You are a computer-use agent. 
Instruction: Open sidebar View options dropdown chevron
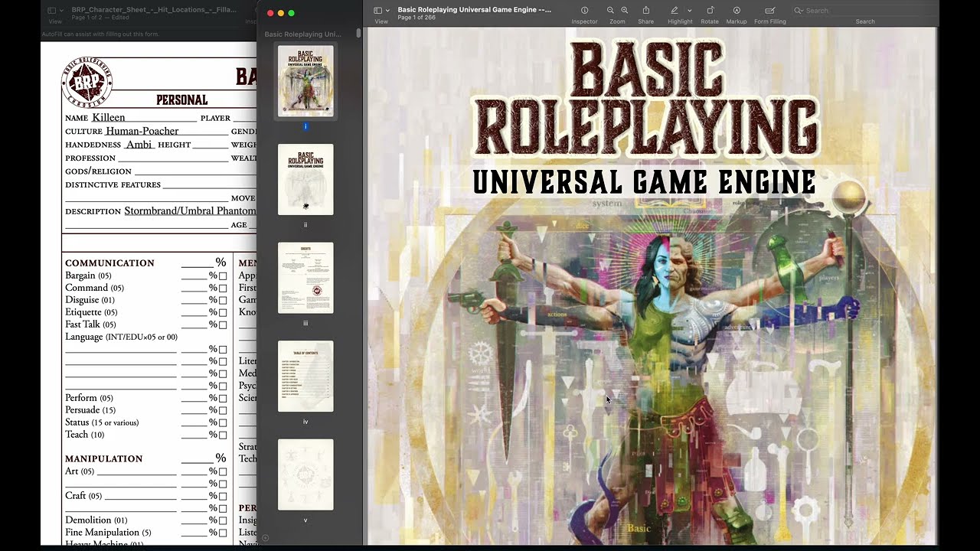(x=388, y=11)
